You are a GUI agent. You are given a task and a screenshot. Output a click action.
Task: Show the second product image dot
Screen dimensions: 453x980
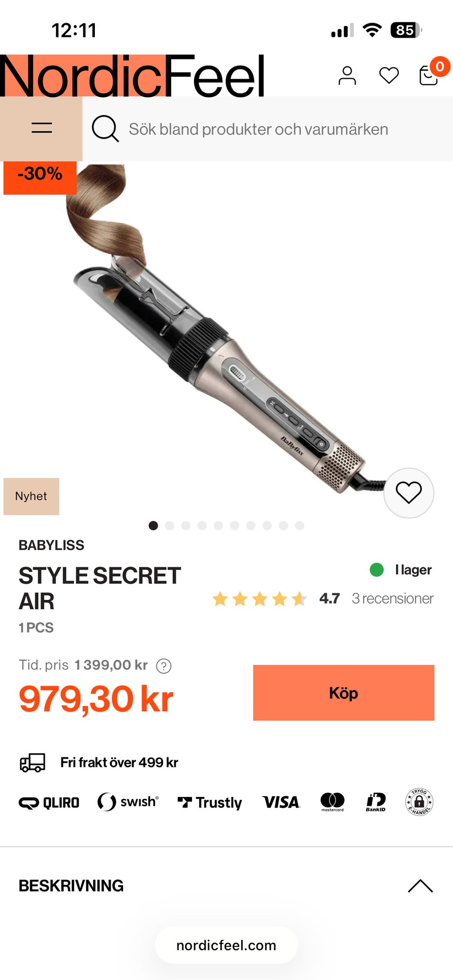[169, 525]
